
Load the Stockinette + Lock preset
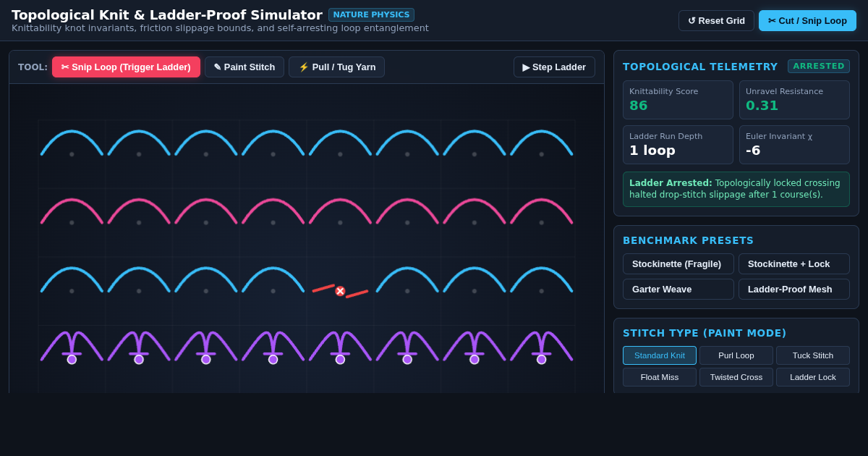(x=793, y=263)
